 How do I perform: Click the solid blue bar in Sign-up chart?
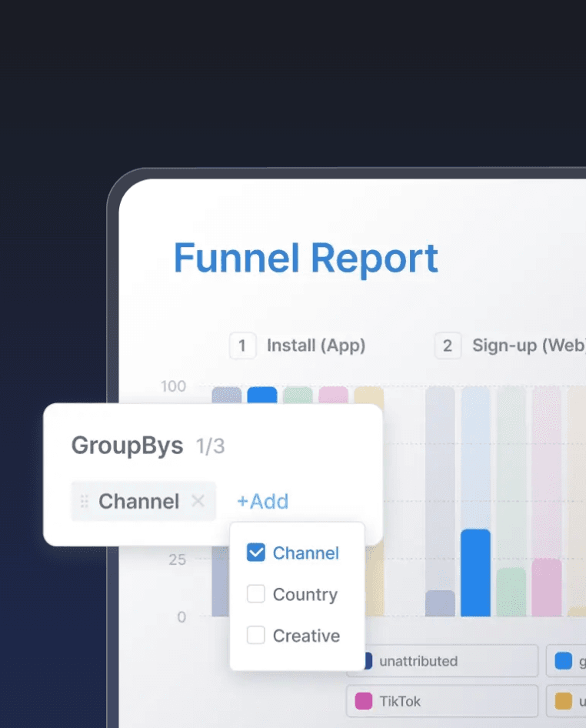475,573
